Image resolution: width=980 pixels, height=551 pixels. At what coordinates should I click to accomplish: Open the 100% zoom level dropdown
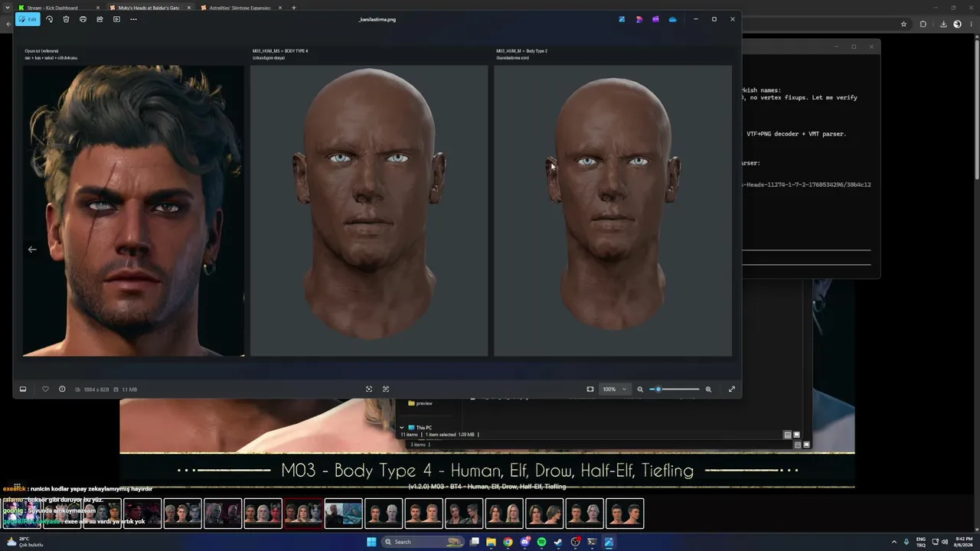pyautogui.click(x=614, y=390)
